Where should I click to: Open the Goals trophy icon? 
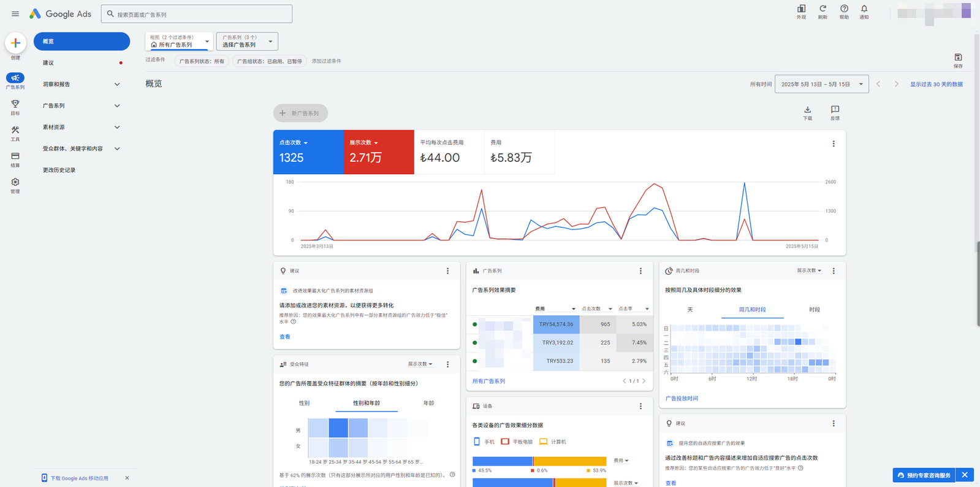point(15,104)
